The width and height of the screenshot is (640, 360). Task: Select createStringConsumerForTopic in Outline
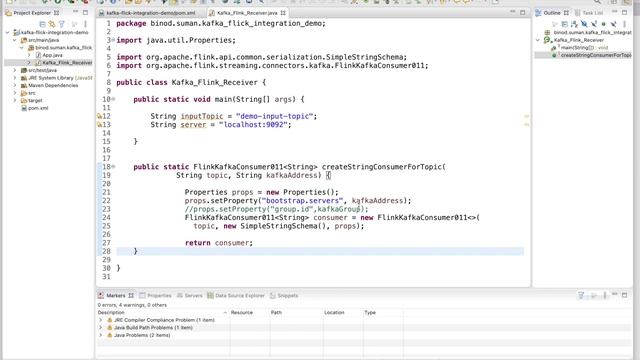[595, 55]
